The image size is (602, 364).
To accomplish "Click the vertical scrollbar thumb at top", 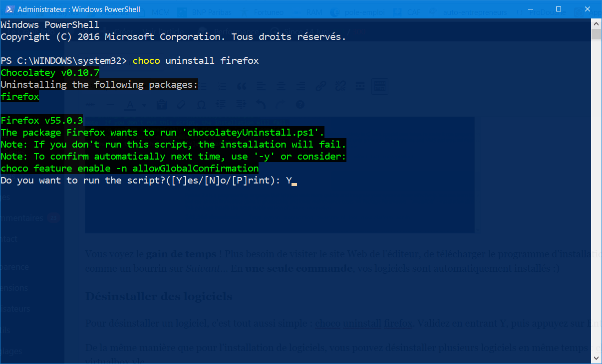I will pos(596,34).
